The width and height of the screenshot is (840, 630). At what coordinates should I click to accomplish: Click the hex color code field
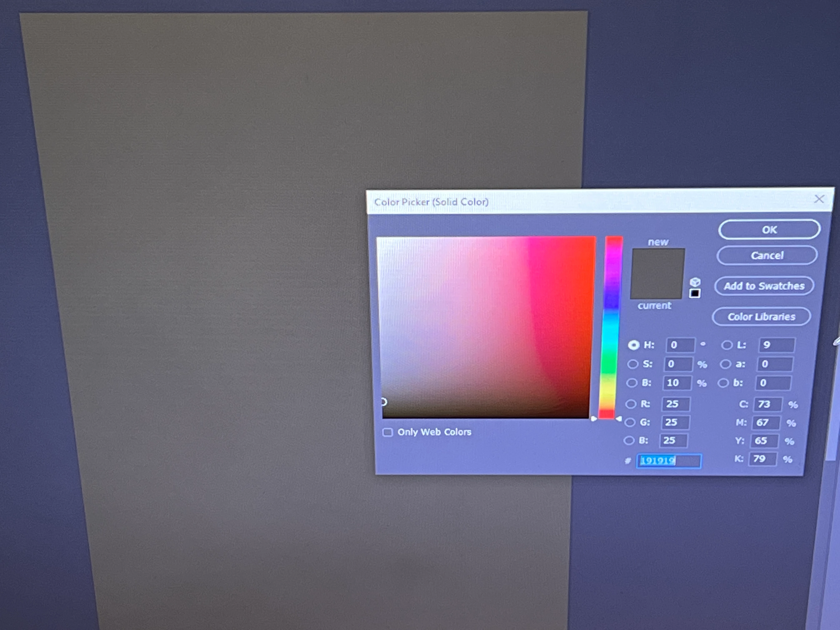coord(669,461)
